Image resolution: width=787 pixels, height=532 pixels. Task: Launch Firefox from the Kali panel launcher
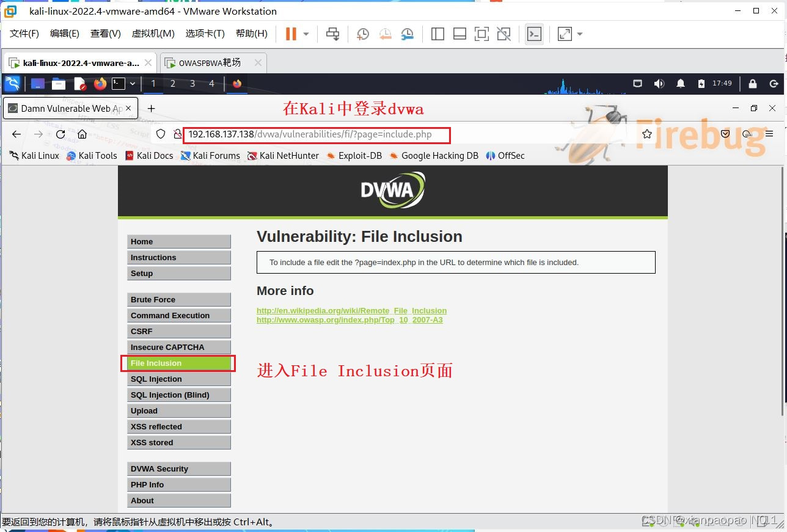pos(100,84)
